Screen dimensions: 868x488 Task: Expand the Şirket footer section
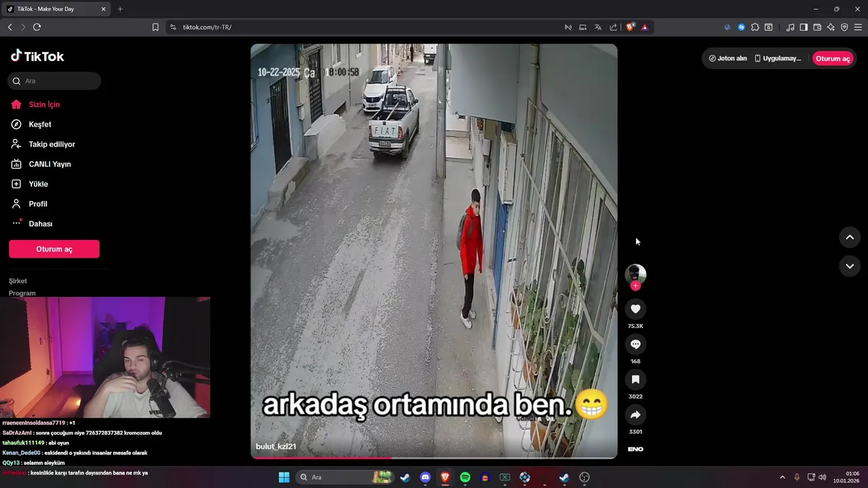point(18,281)
